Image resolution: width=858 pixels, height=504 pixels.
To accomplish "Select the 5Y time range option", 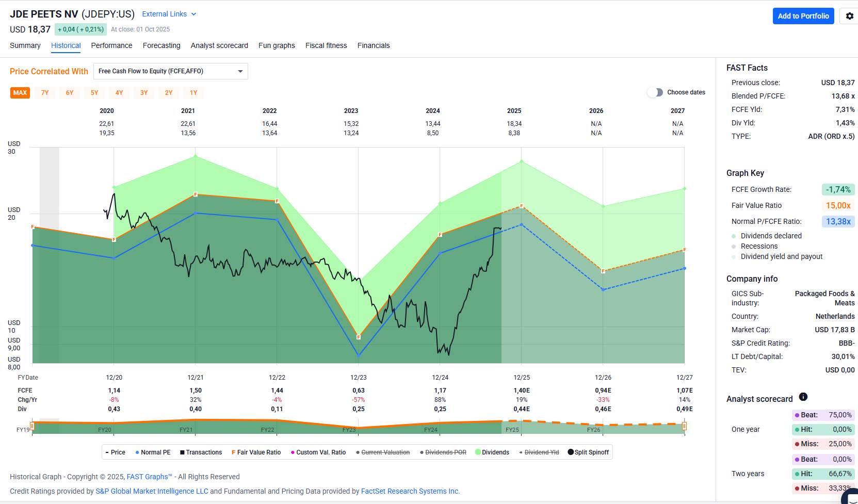I will point(94,93).
